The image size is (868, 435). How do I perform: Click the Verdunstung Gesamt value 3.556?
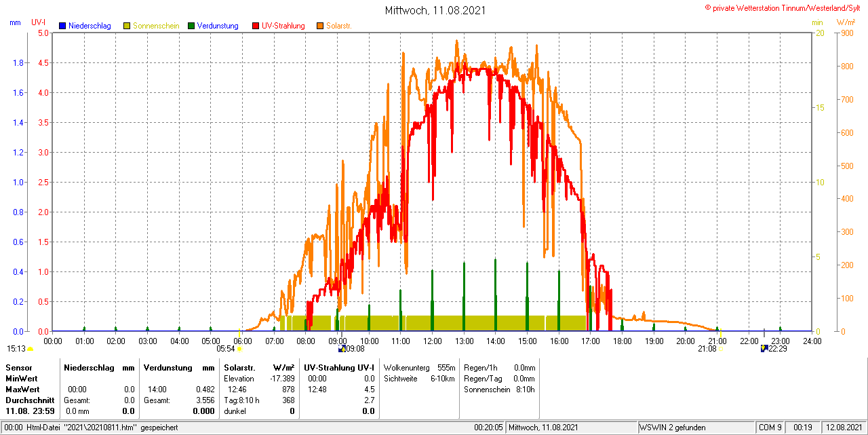[x=205, y=400]
